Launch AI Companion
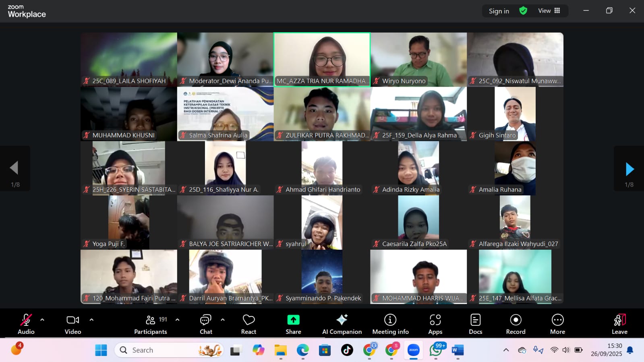 click(x=342, y=324)
